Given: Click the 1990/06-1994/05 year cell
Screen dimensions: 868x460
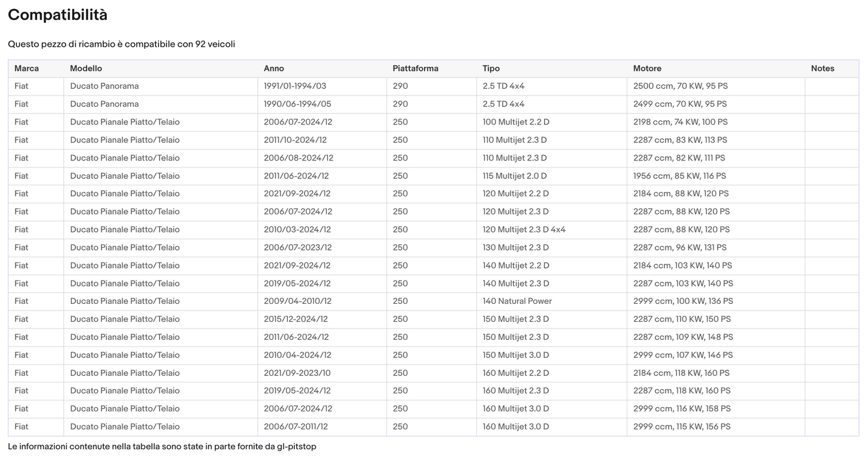Looking at the screenshot, I should click(x=297, y=104).
